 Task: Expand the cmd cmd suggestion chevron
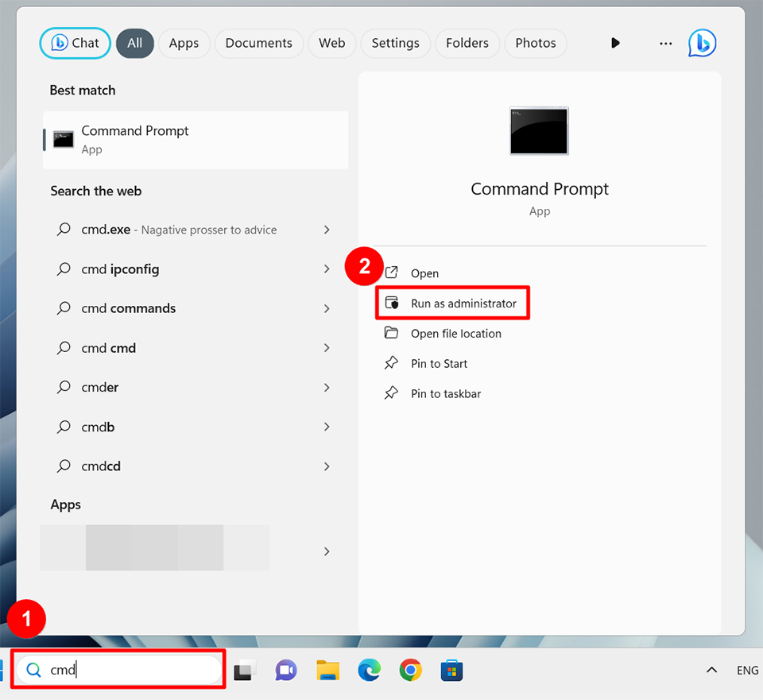327,348
